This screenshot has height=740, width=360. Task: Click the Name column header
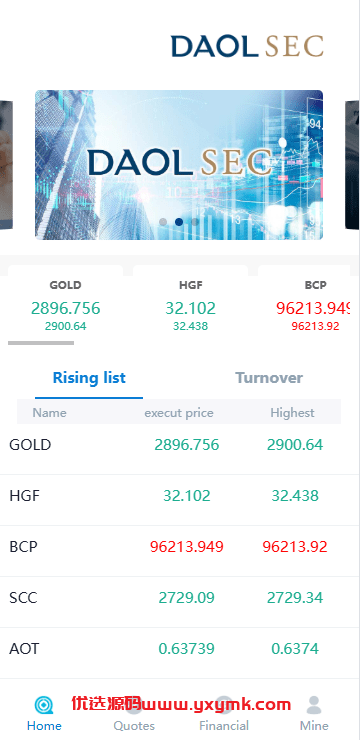[x=50, y=412]
